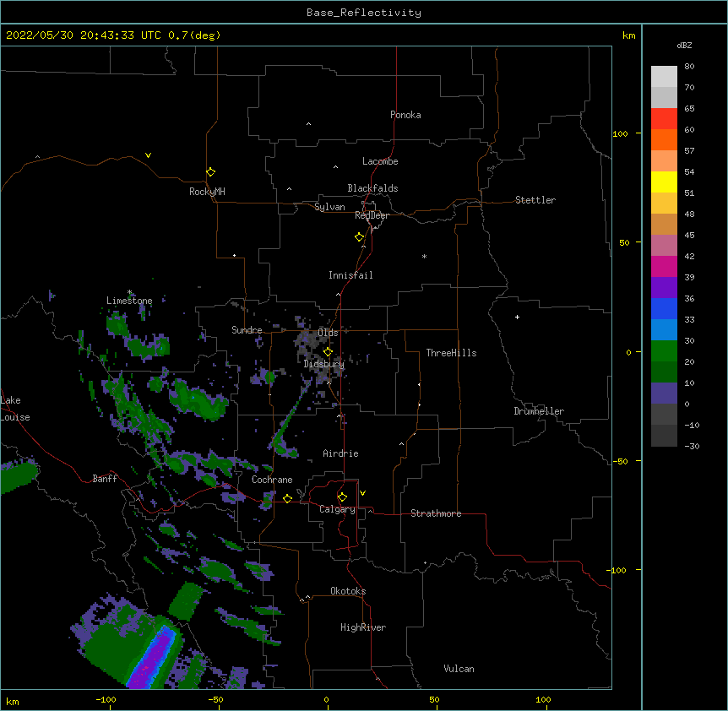This screenshot has height=711, width=728.
Task: Click the Okotoks label
Action: [348, 591]
